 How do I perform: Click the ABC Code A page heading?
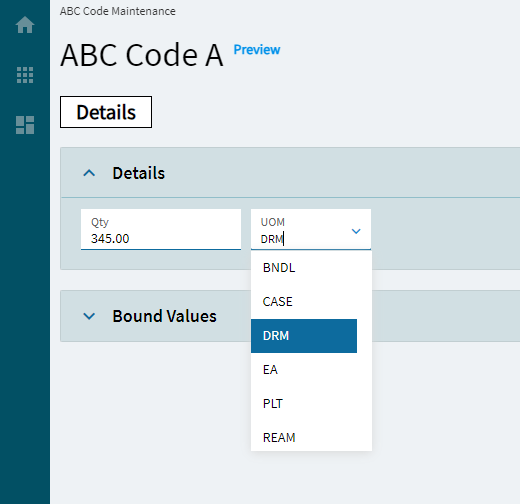pyautogui.click(x=142, y=55)
